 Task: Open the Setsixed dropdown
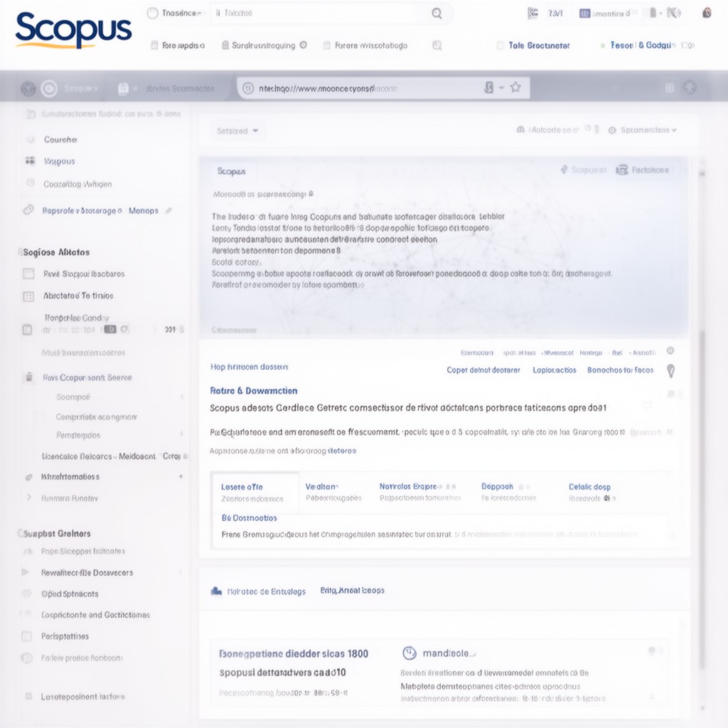pyautogui.click(x=237, y=131)
